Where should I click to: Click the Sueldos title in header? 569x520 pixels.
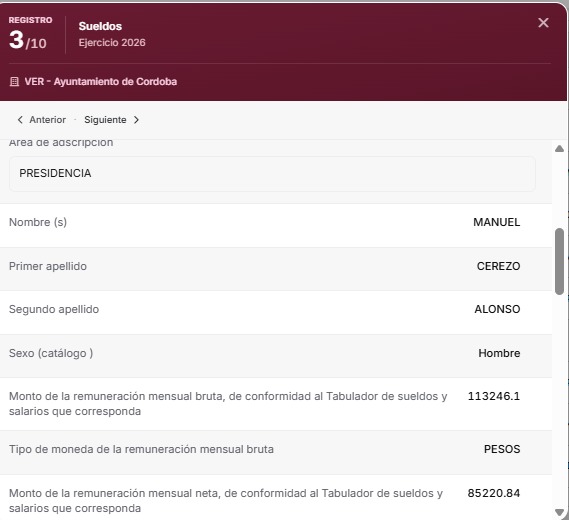pyautogui.click(x=100, y=26)
